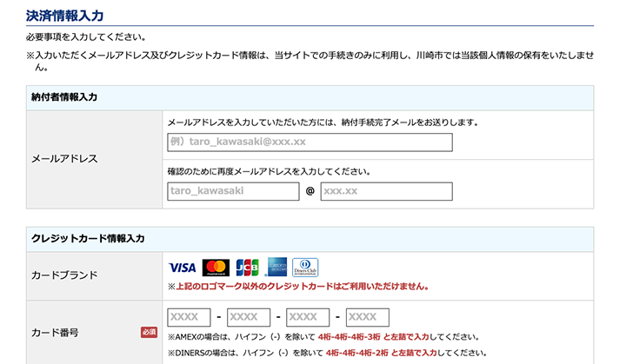
Task: Click the confirmation email username field
Action: (232, 191)
